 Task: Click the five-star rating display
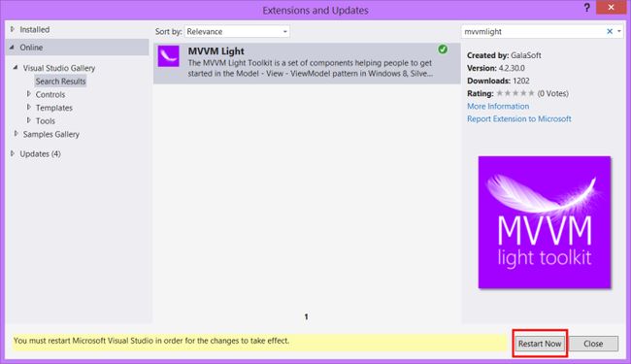click(x=515, y=93)
